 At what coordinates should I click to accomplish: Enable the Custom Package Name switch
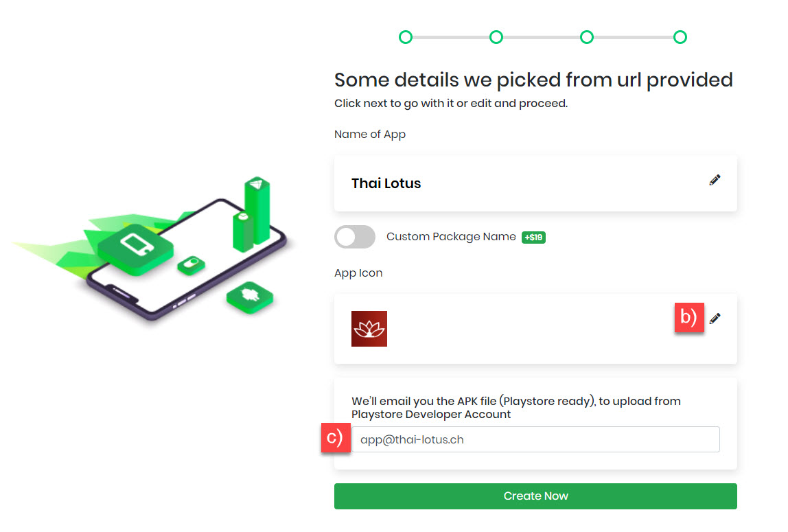click(x=355, y=237)
